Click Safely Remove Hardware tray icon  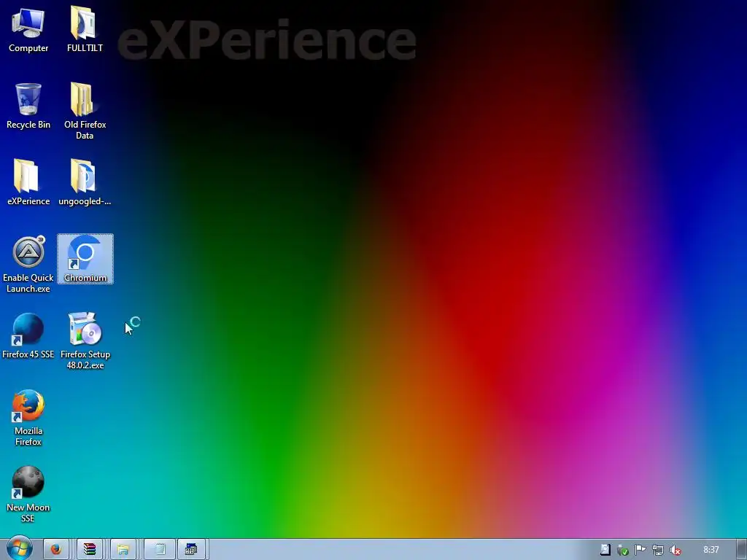pos(623,550)
